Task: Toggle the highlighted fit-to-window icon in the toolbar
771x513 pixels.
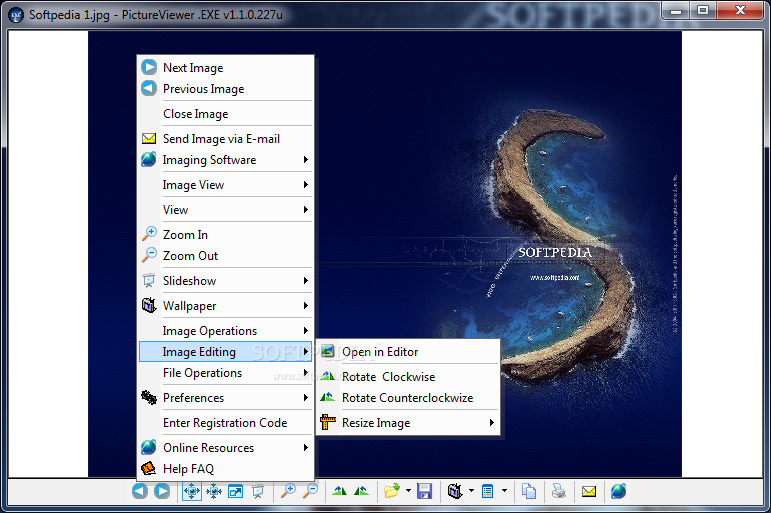Action: [x=192, y=491]
